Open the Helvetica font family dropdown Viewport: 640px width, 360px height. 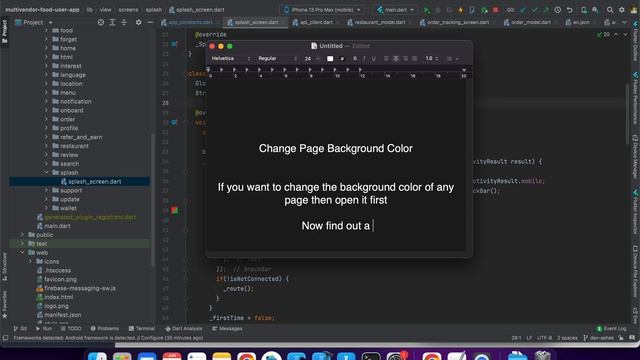pos(231,59)
